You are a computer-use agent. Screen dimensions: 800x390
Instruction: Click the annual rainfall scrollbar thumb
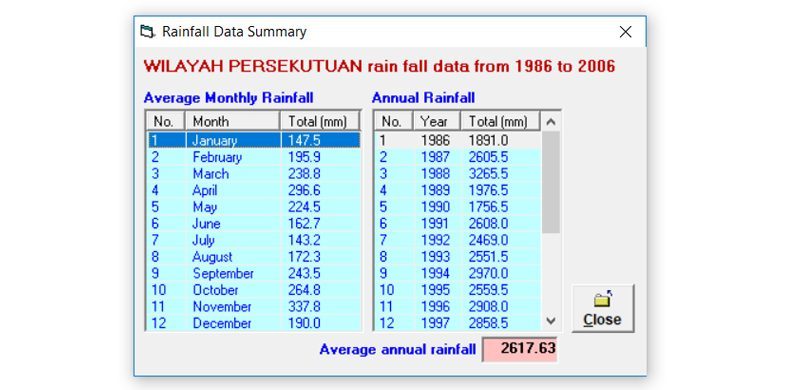click(x=551, y=182)
